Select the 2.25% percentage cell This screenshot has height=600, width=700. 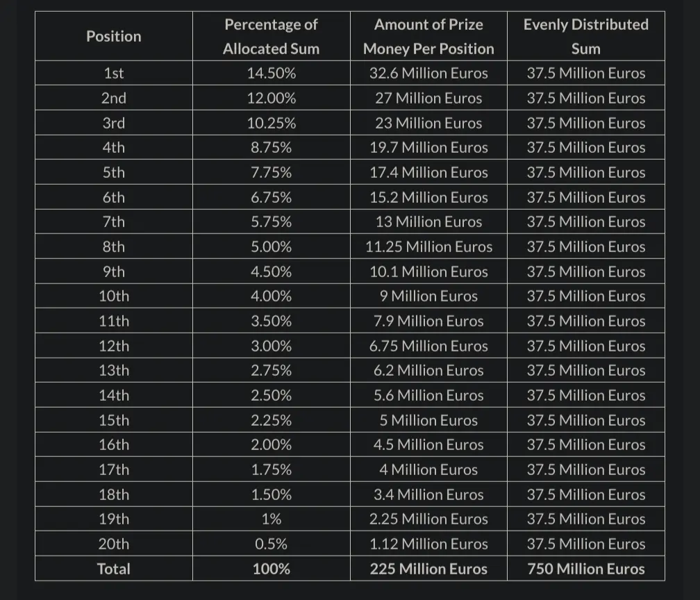tap(272, 420)
